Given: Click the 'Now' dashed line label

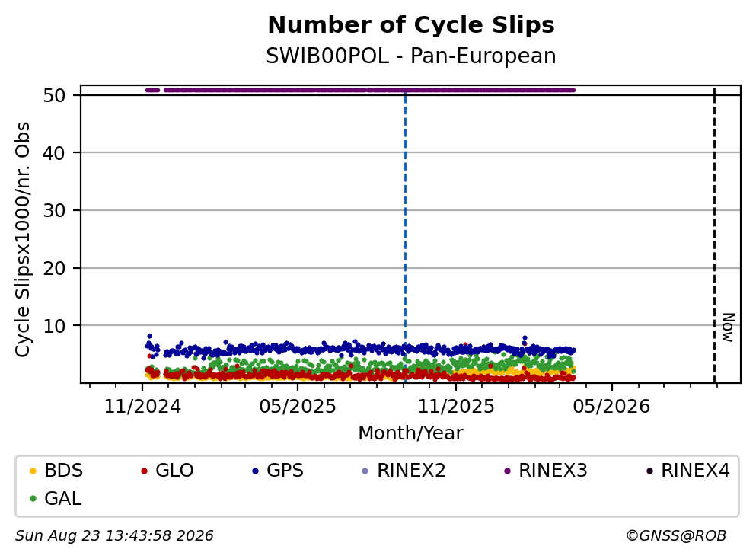Looking at the screenshot, I should pos(728,328).
